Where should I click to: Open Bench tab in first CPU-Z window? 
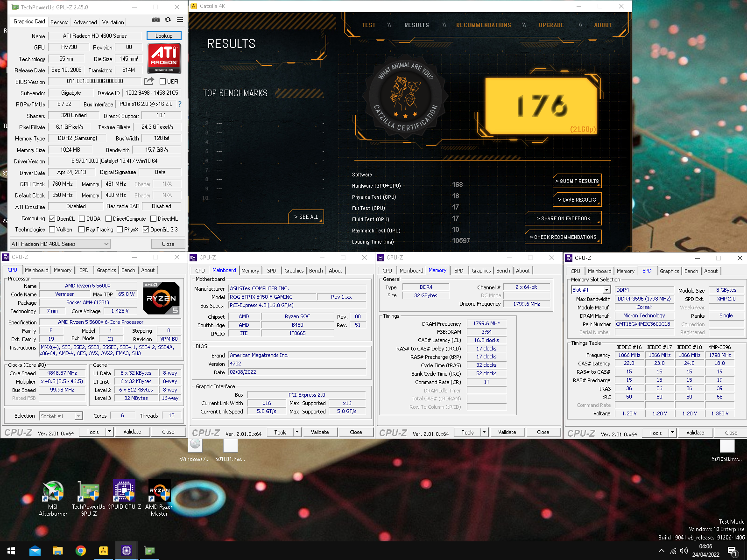tap(128, 270)
